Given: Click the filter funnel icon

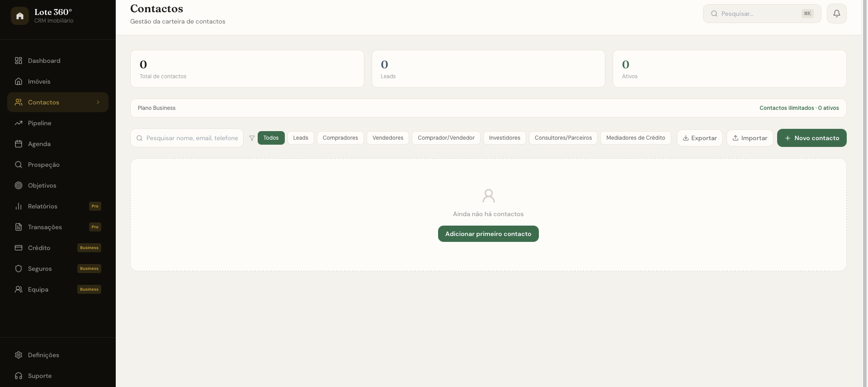Looking at the screenshot, I should point(252,138).
